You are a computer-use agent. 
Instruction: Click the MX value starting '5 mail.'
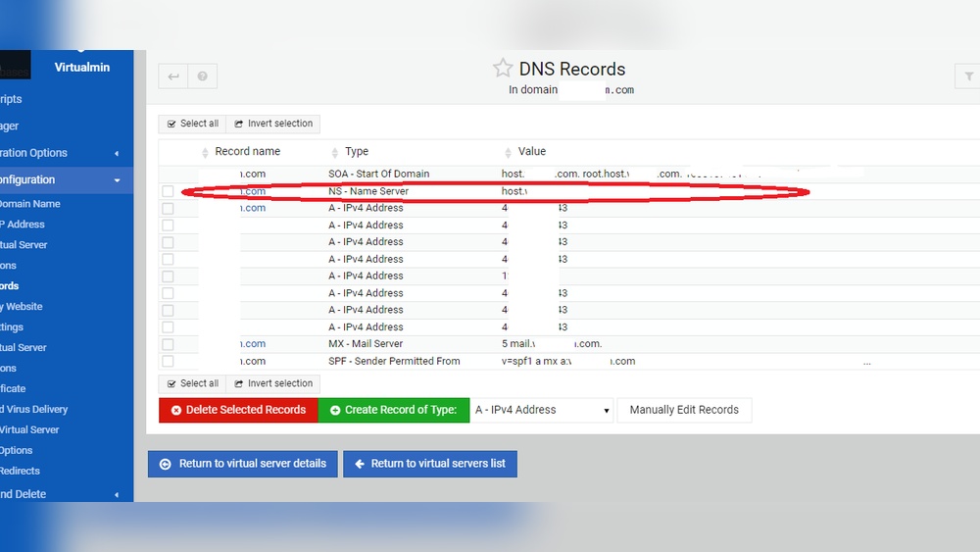[551, 344]
